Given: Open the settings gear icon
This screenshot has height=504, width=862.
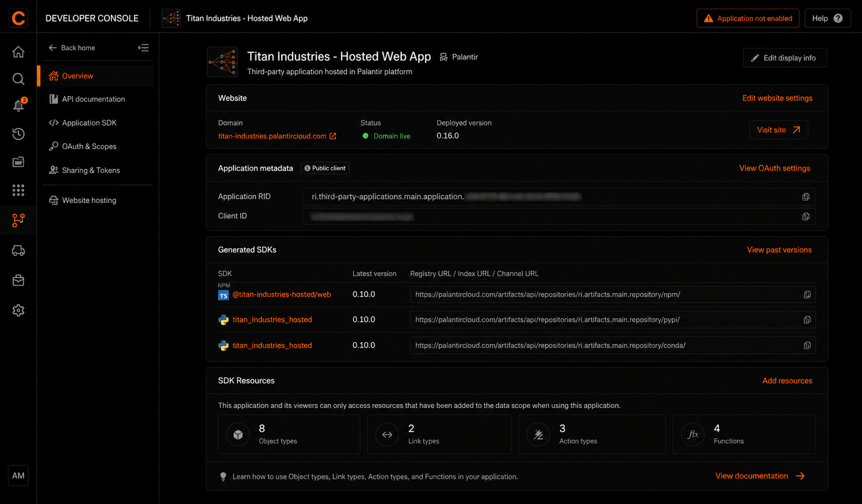Looking at the screenshot, I should tap(18, 311).
